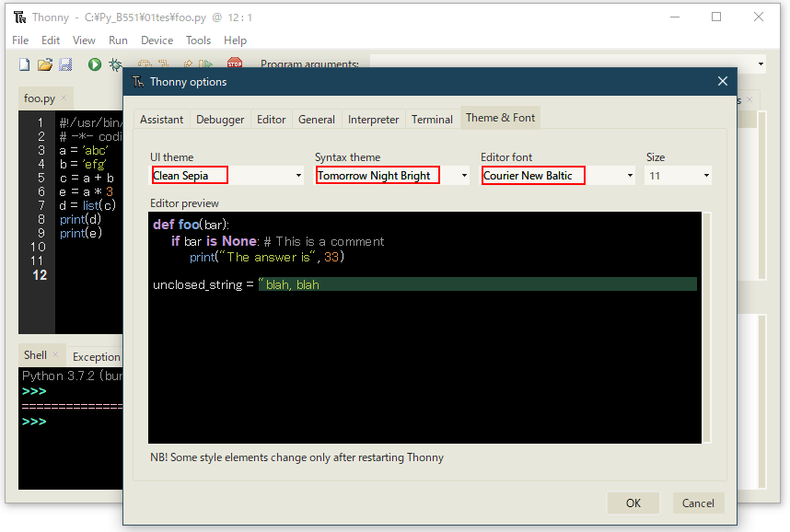Save the file using the floppy disk icon
This screenshot has height=532, width=790.
click(x=65, y=64)
